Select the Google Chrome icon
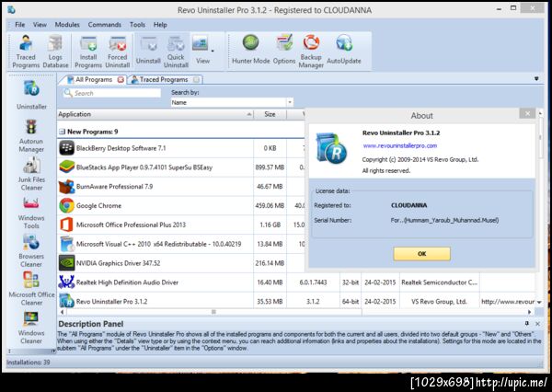552x392 pixels. pos(66,206)
